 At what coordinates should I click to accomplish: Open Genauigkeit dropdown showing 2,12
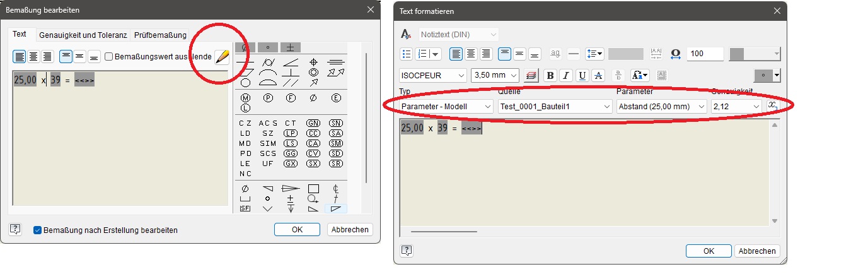pos(736,107)
